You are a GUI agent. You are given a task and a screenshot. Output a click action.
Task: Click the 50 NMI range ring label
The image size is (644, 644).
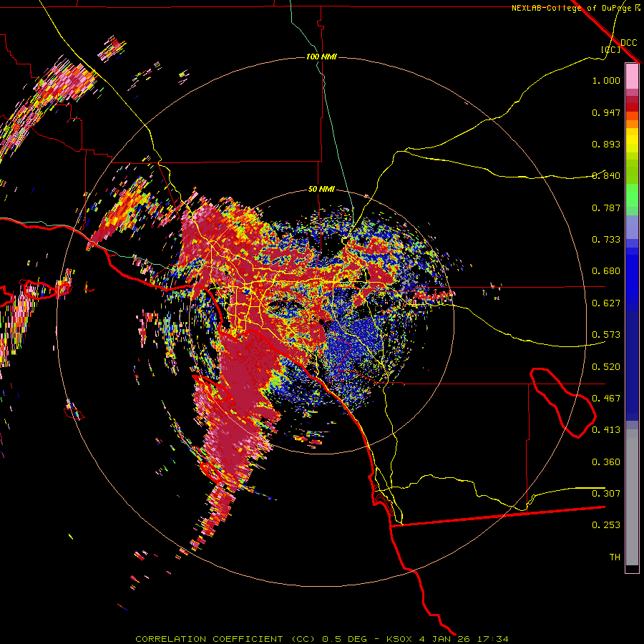pyautogui.click(x=321, y=189)
